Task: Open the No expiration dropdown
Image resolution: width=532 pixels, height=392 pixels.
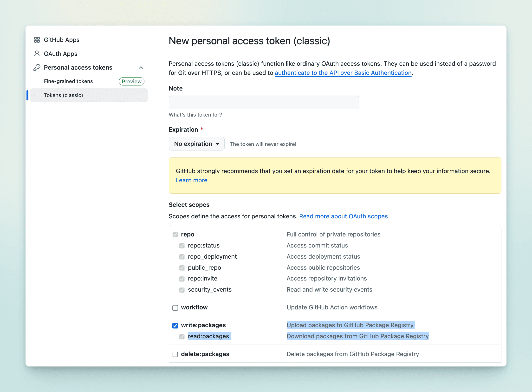Action: [x=196, y=144]
